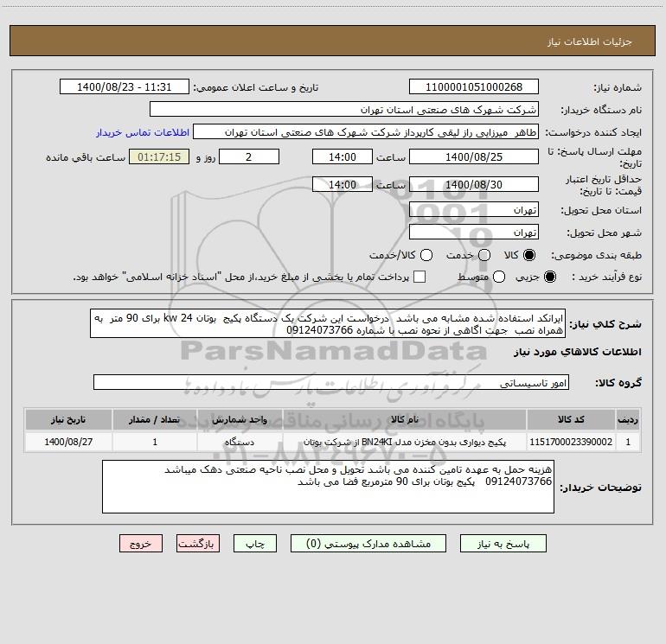Click the جزئیات اطلاعات نیاز header title
This screenshot has width=666, height=644.
(x=589, y=41)
